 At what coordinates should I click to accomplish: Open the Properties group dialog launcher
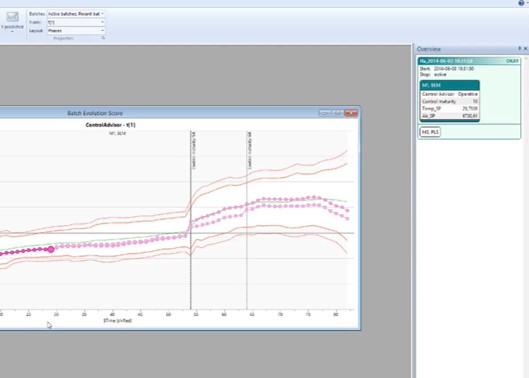click(x=103, y=38)
